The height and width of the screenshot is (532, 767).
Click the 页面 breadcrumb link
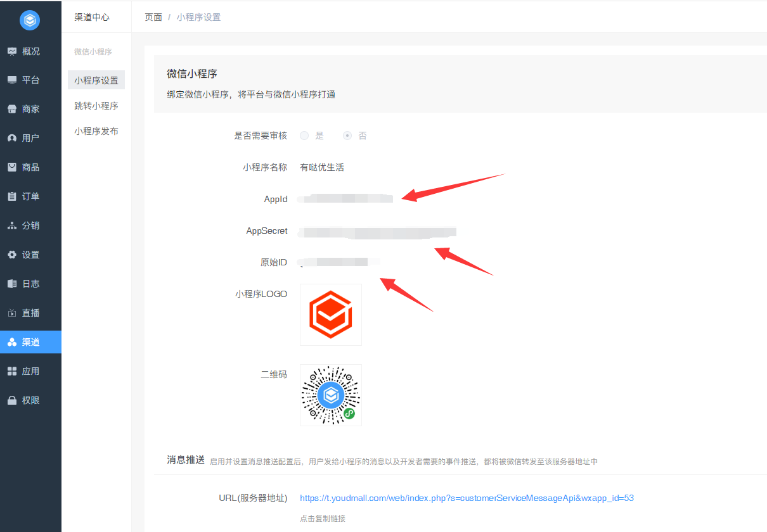point(153,17)
